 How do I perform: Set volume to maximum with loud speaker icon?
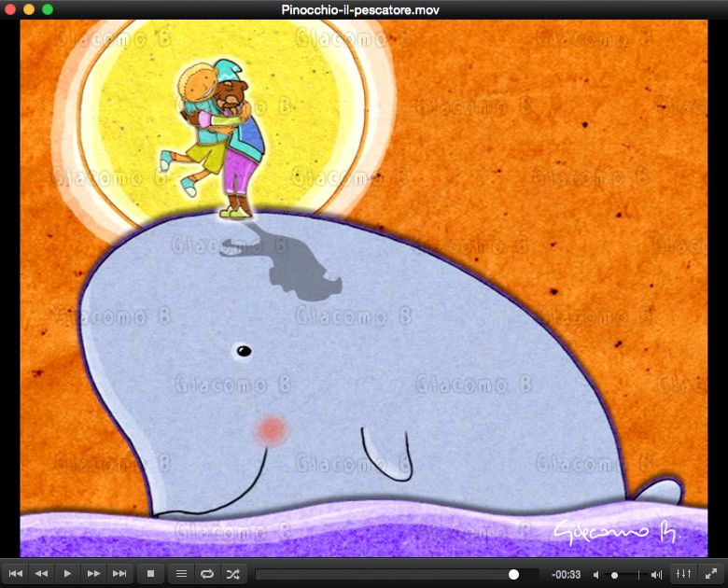[656, 575]
